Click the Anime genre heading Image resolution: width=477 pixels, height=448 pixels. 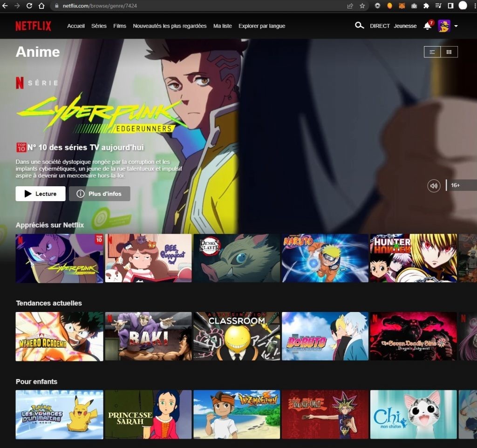(38, 52)
